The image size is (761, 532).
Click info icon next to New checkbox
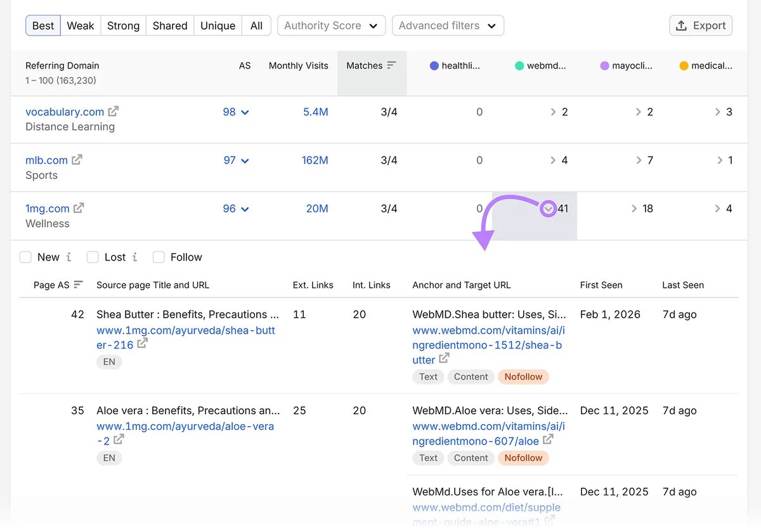pos(68,257)
